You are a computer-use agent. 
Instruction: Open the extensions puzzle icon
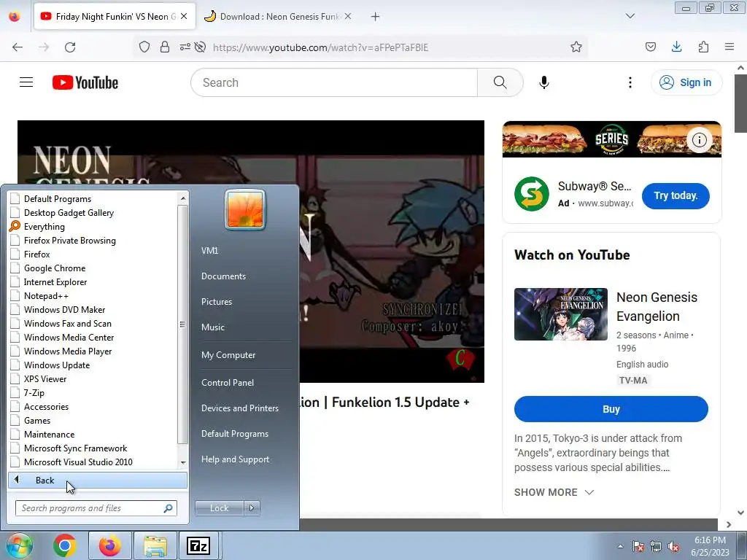click(703, 47)
